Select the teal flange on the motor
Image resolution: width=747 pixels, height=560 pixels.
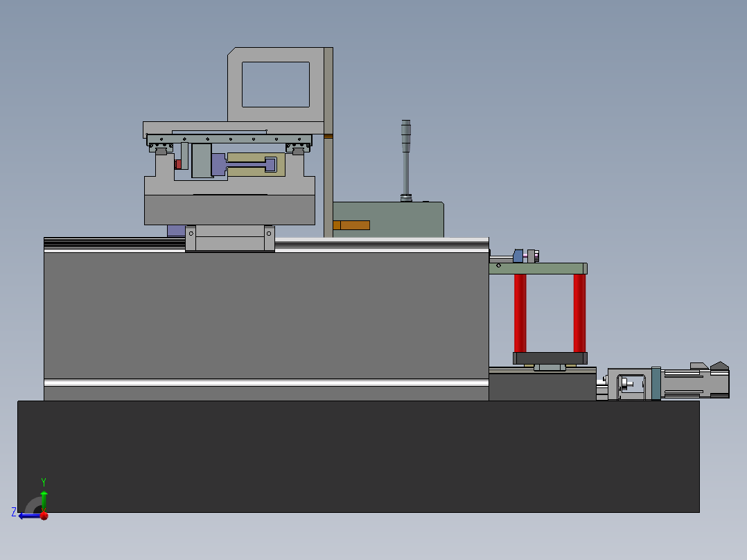coord(656,384)
